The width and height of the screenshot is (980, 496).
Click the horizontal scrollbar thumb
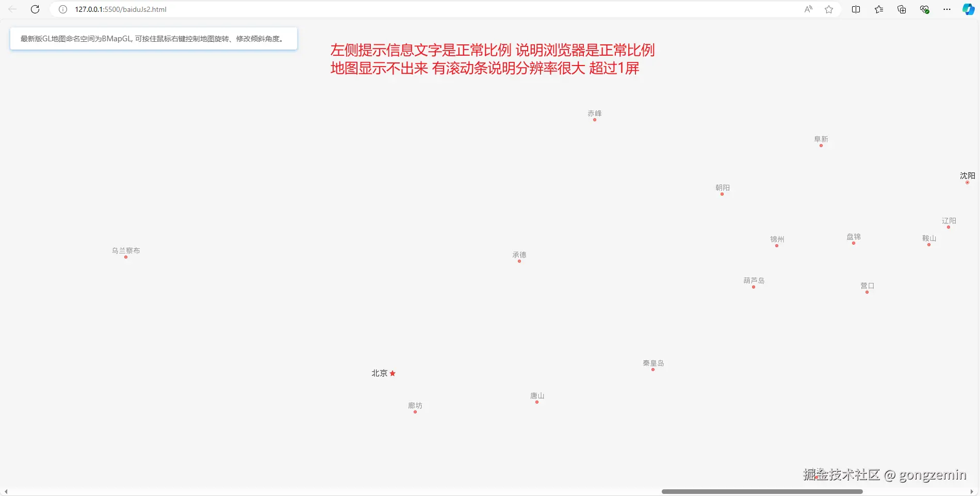coord(762,491)
